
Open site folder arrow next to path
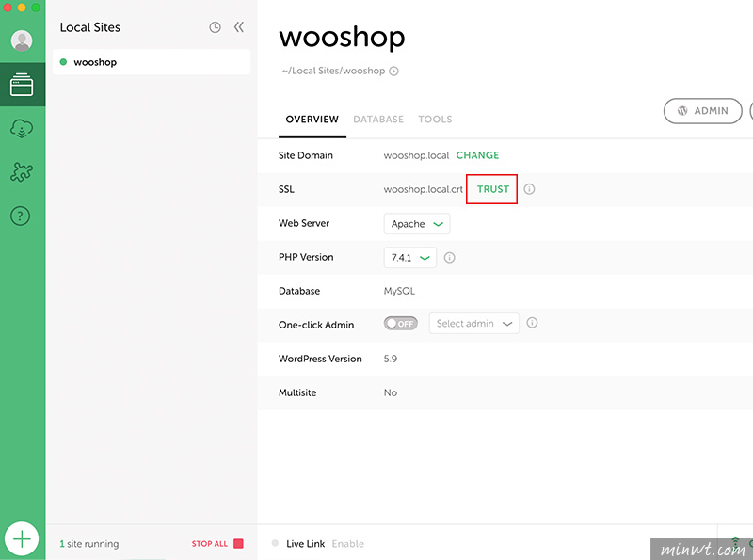(393, 72)
